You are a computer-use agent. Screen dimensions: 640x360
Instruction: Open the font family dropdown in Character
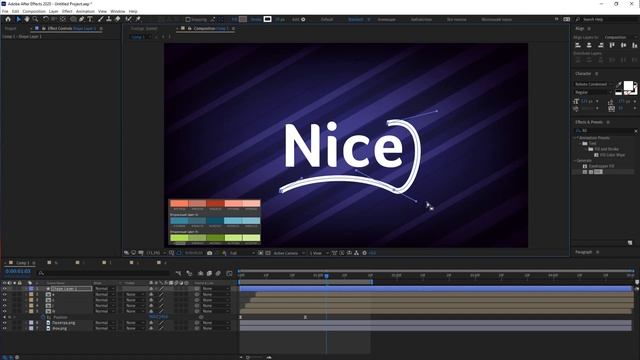[594, 84]
